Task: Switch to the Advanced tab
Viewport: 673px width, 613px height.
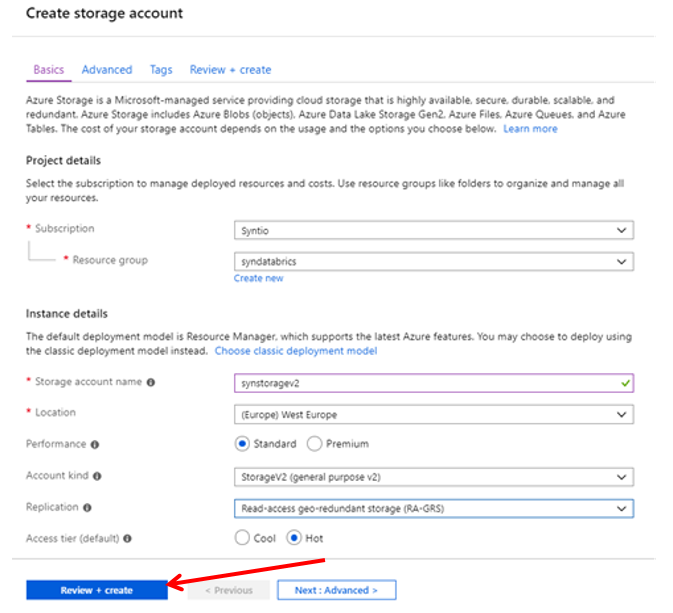Action: coord(107,70)
